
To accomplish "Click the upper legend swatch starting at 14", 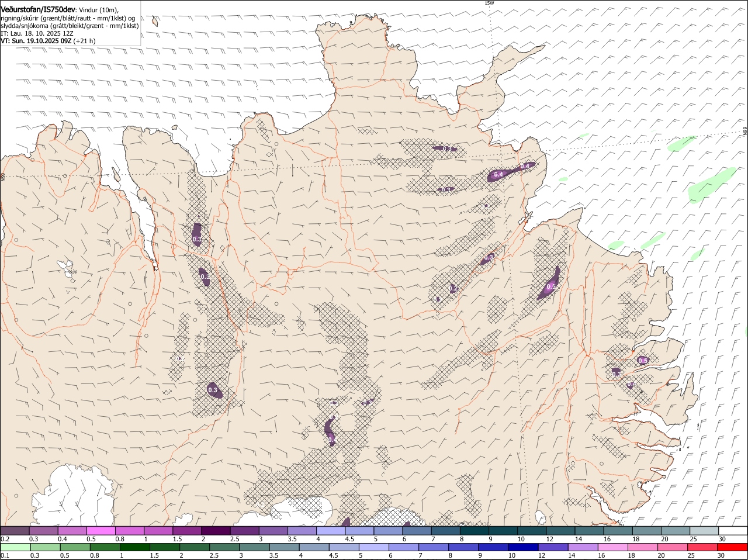I will (589, 531).
